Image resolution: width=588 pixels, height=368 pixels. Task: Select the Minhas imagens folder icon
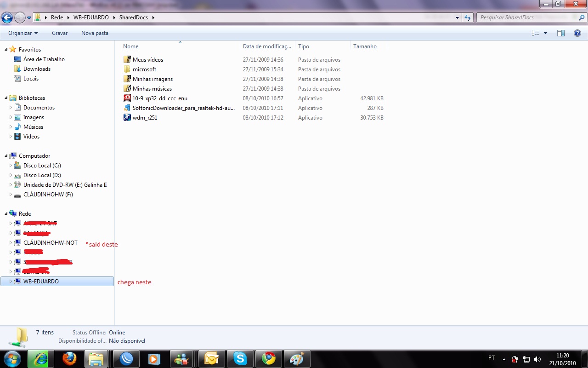tap(127, 79)
